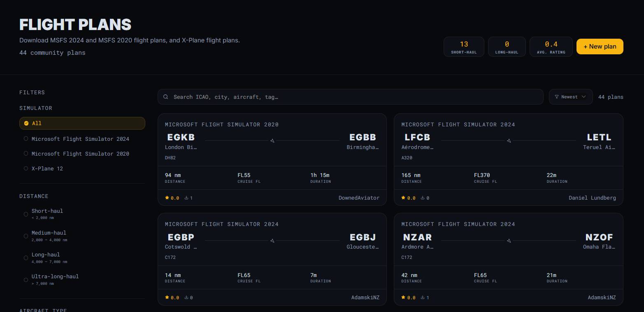644x312 pixels.
Task: Click the star rating icon on NZAR card
Action: 403,297
